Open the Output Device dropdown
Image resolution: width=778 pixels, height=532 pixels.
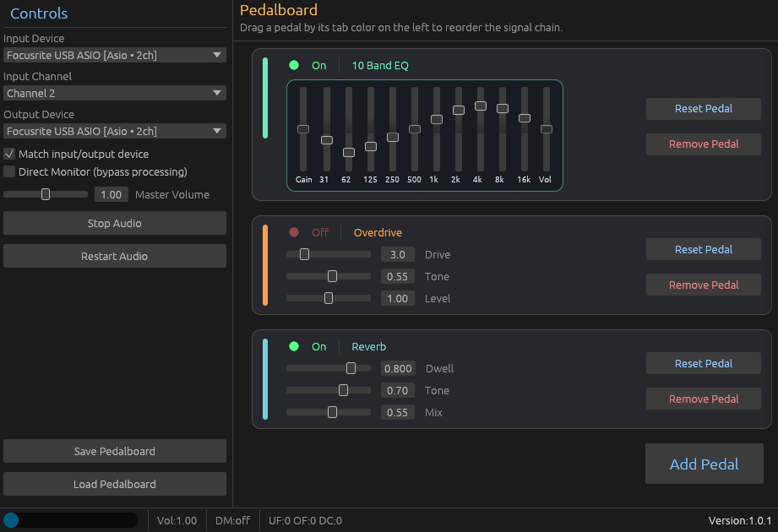115,131
